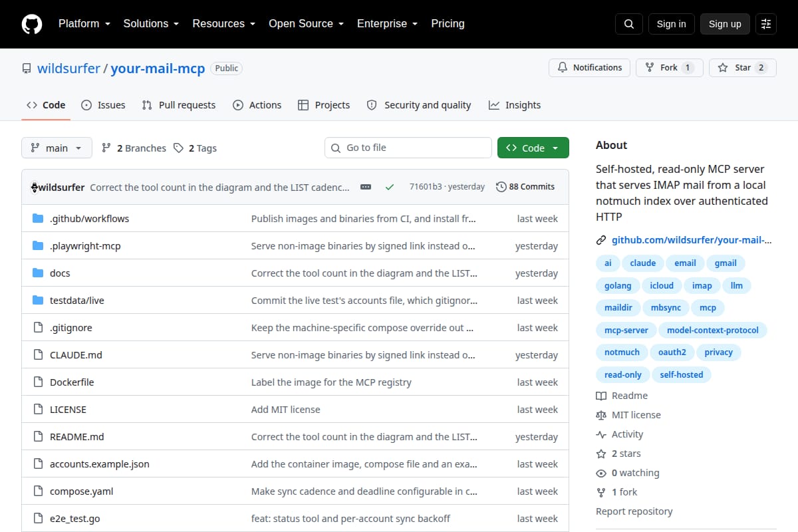Image resolution: width=798 pixels, height=532 pixels.
Task: Open the green Code dropdown button
Action: tap(533, 148)
